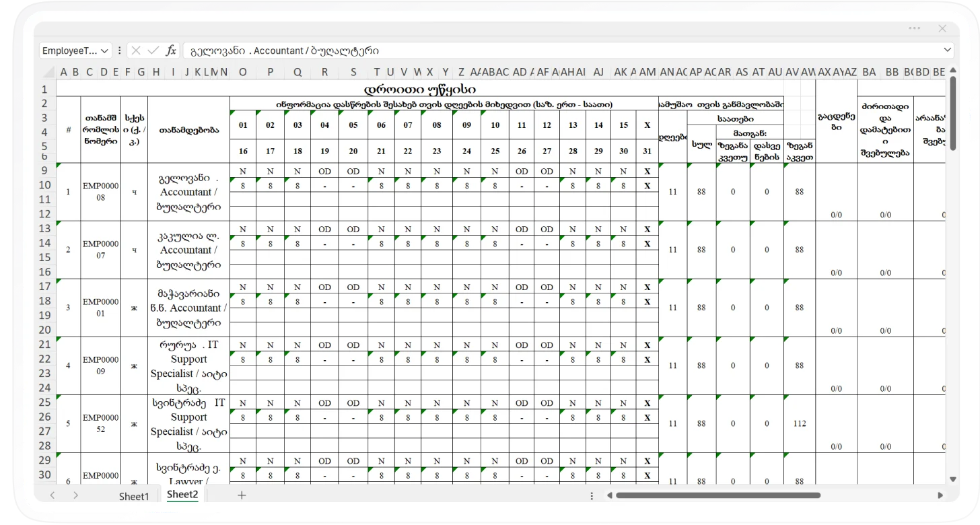Click the left arrow of horizontal scrollbar
Screen dimensions: 980x525
(609, 495)
